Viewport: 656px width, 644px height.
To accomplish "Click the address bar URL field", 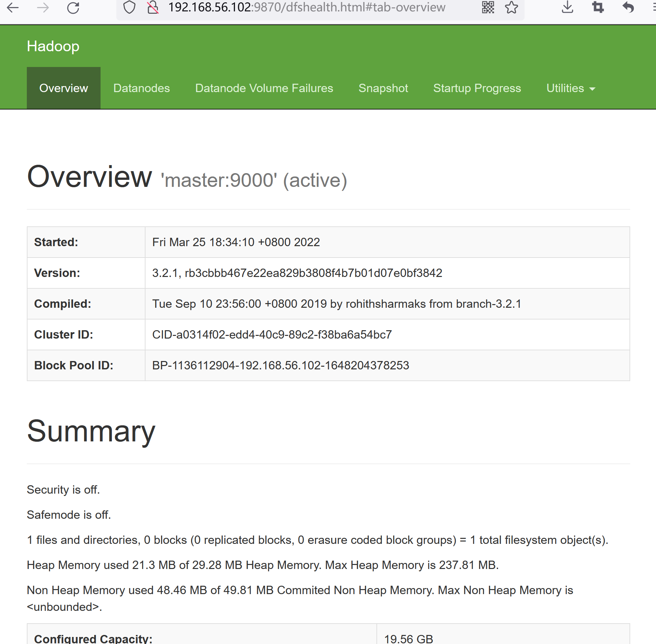I will [306, 7].
